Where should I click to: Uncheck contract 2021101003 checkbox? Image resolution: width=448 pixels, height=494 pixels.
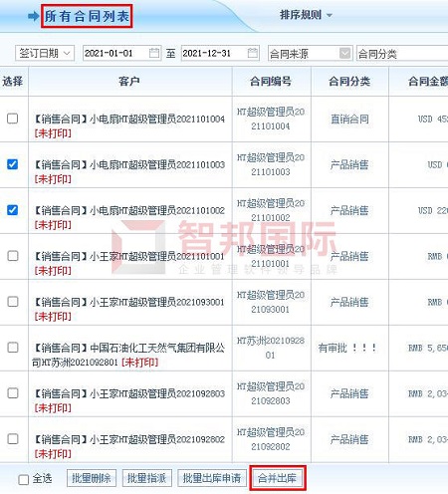click(x=13, y=164)
